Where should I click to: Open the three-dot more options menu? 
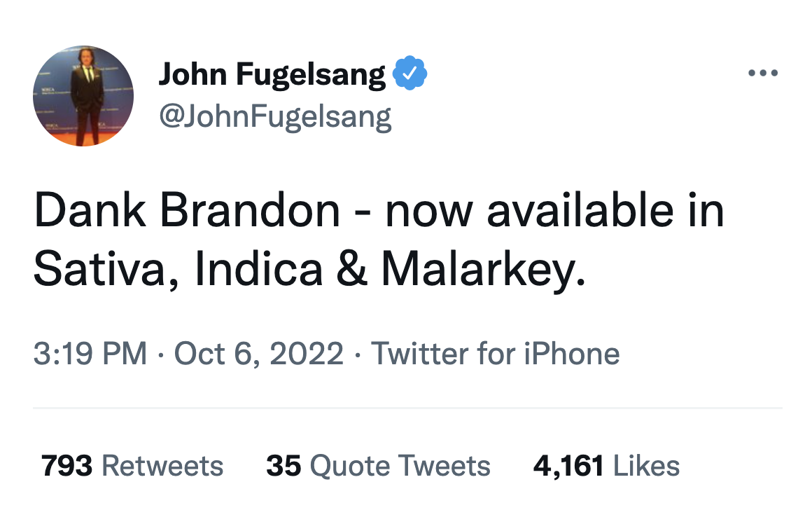pyautogui.click(x=762, y=73)
